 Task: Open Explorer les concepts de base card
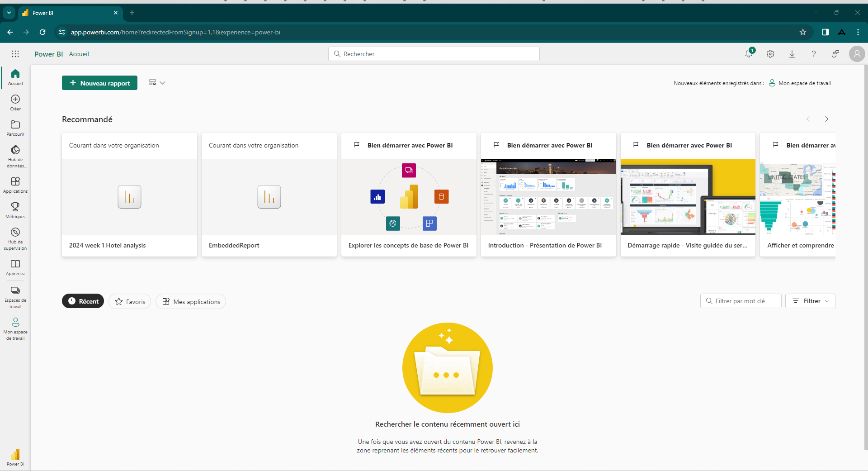pyautogui.click(x=409, y=195)
